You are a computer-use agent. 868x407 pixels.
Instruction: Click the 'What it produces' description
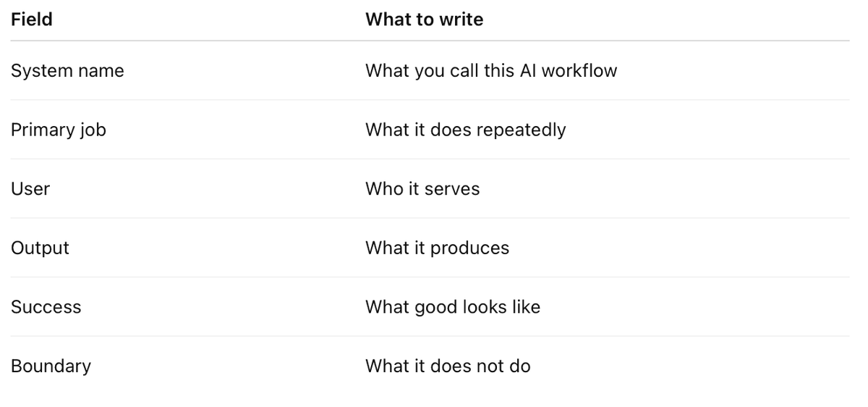tap(437, 248)
